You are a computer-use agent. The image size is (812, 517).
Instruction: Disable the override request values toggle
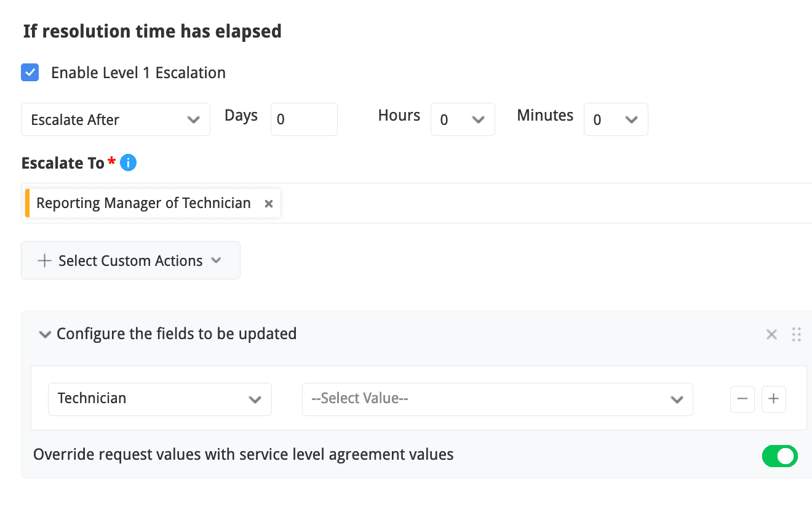click(x=779, y=456)
